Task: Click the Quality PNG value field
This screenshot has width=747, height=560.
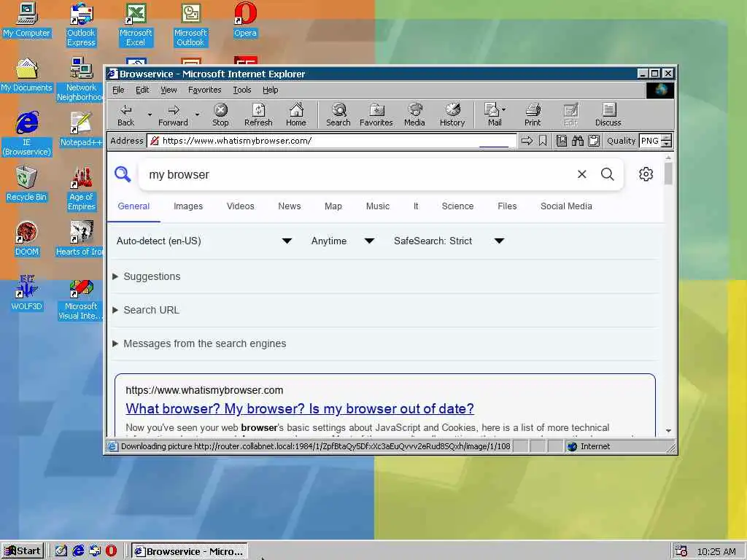Action: point(650,141)
